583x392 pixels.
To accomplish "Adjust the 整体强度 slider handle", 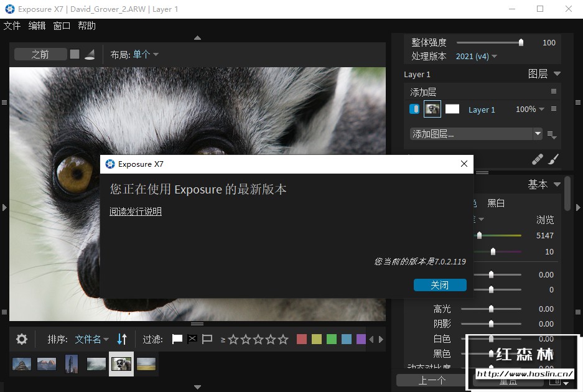I will click(521, 42).
